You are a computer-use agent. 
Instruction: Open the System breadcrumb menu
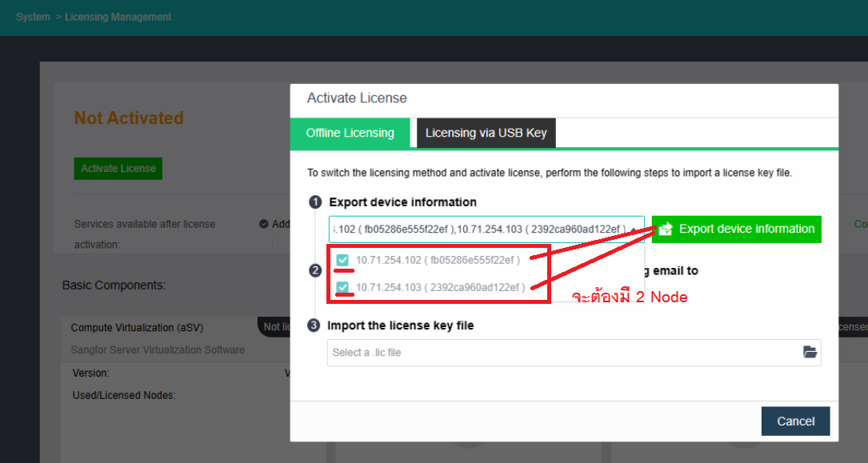click(33, 17)
